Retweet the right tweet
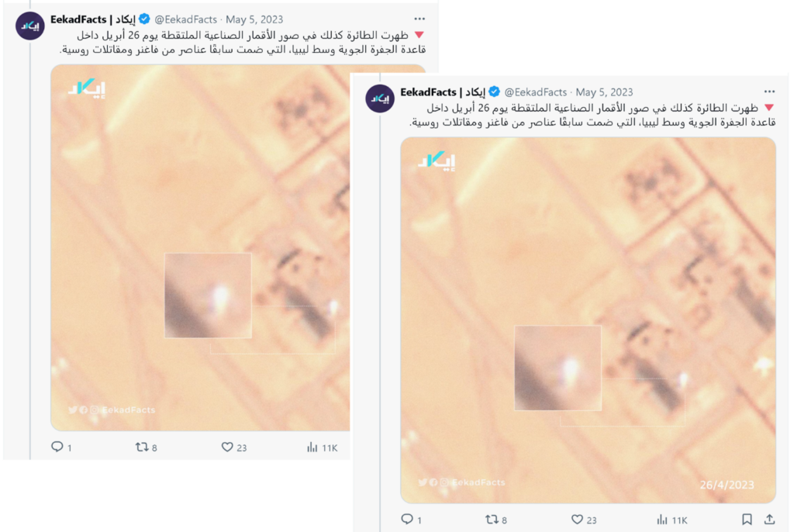 click(x=492, y=520)
